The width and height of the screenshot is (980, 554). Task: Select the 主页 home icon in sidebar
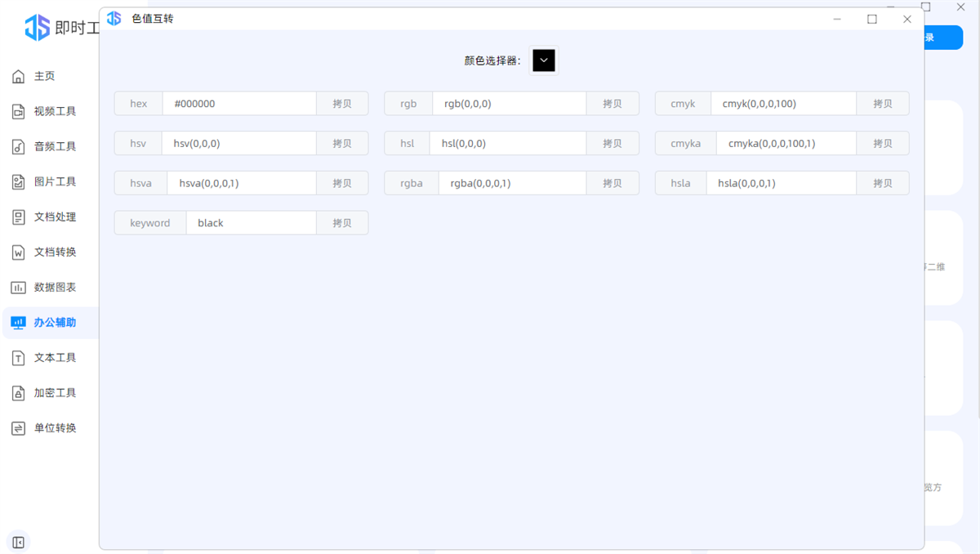(x=18, y=76)
